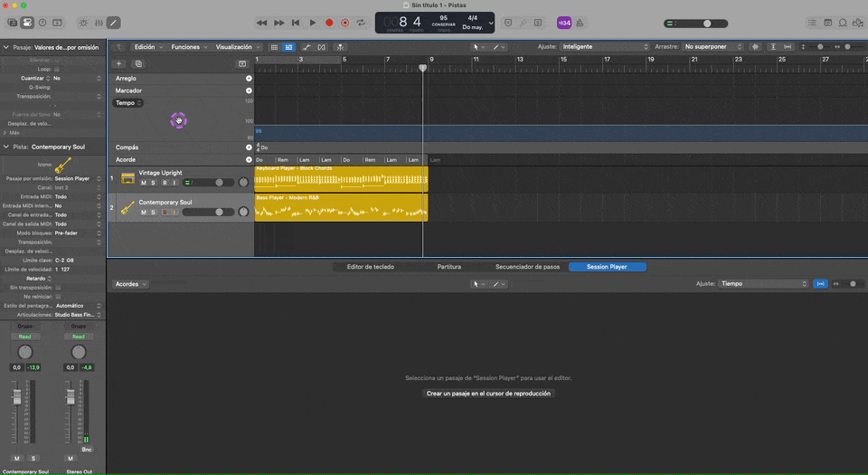Click the Capture Recording button
The height and width of the screenshot is (475, 868).
coord(344,23)
